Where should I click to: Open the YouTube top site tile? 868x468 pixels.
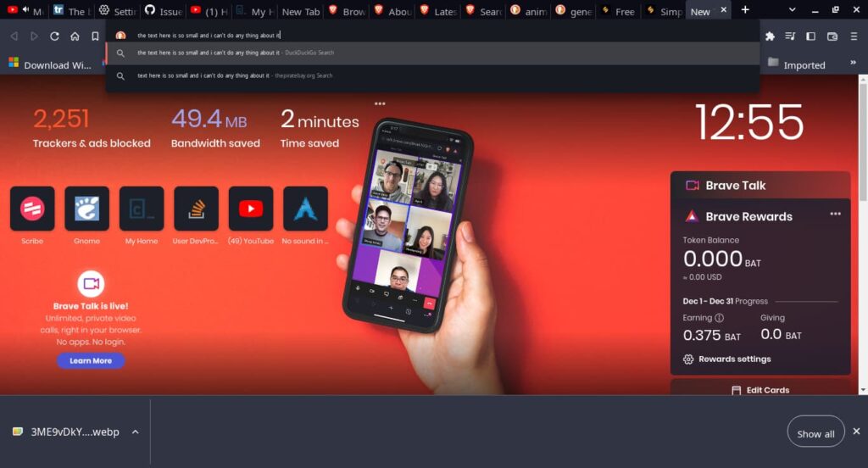pos(251,209)
